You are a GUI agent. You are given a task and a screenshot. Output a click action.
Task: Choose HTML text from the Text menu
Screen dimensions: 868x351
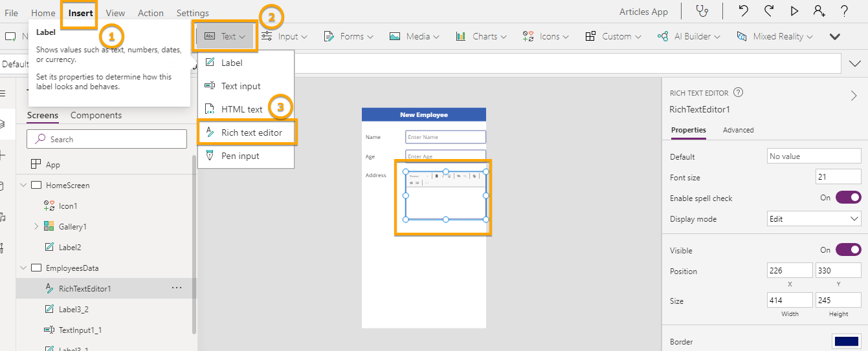pyautogui.click(x=246, y=109)
